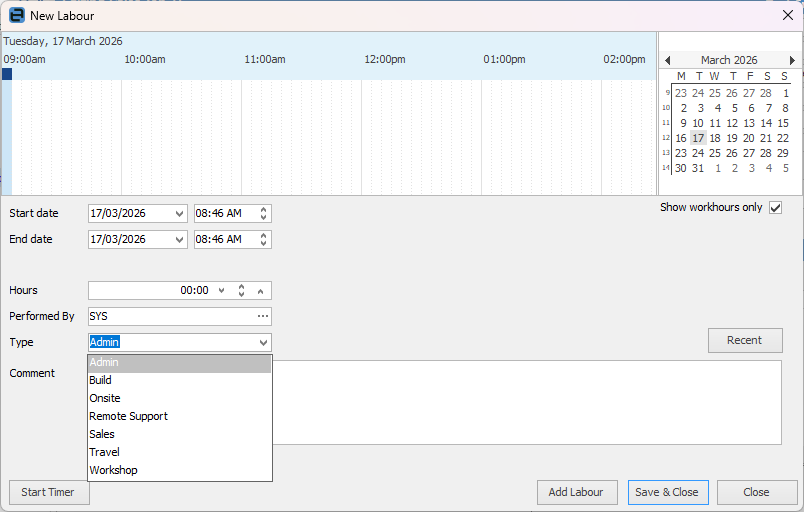Click 10:00am timeline header
The width and height of the screenshot is (804, 512).
pos(145,59)
